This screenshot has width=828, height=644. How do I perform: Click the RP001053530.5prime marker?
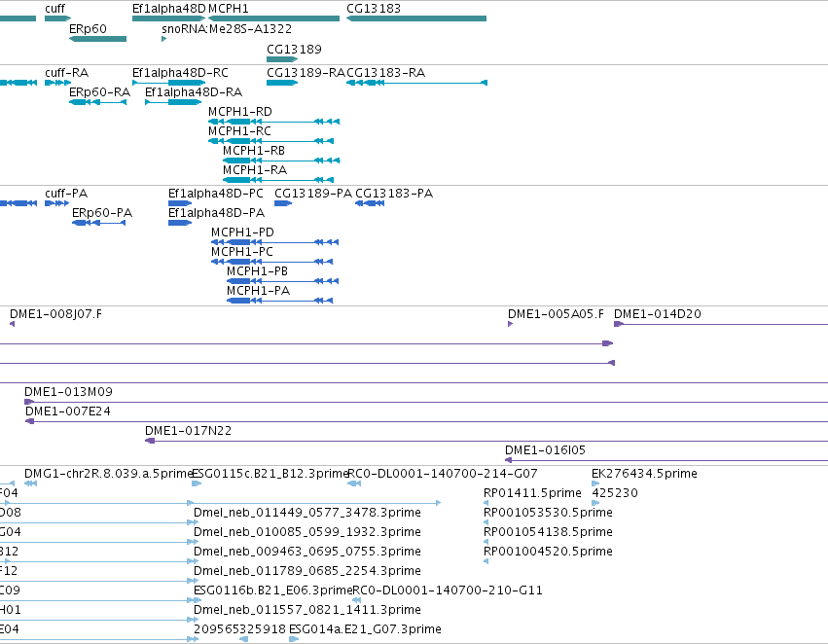click(486, 522)
